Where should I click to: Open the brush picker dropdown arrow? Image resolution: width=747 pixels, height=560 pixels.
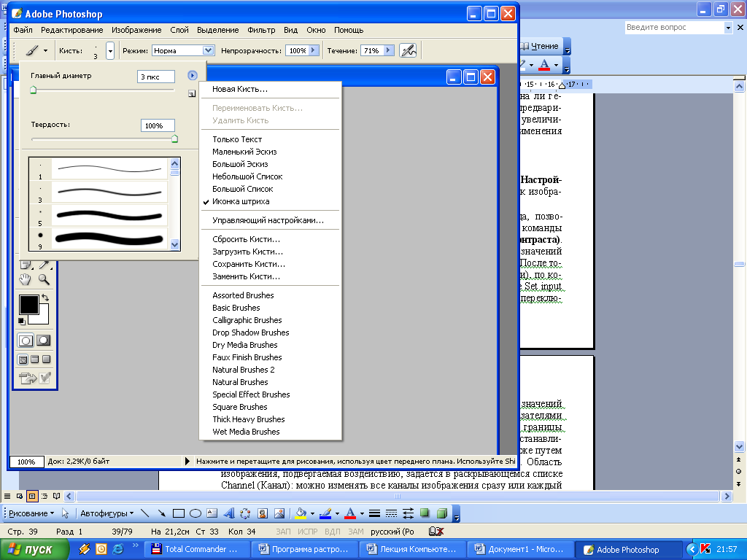point(110,50)
